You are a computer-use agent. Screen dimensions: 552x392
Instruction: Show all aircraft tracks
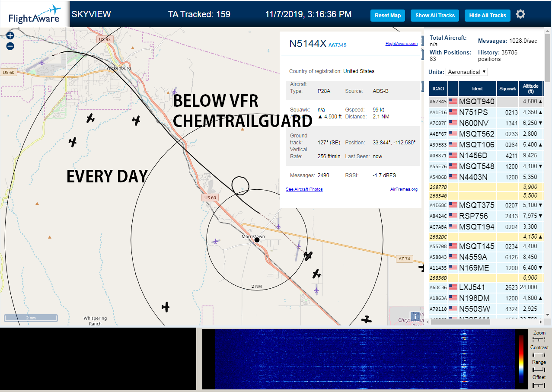point(435,16)
